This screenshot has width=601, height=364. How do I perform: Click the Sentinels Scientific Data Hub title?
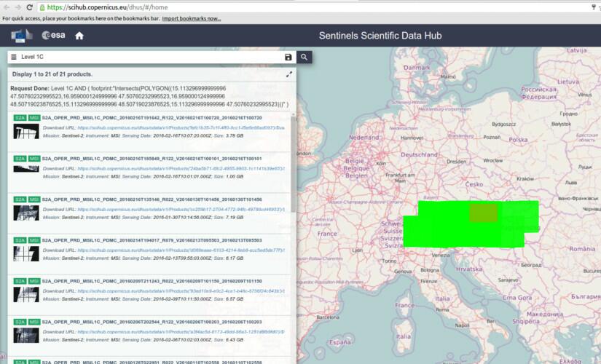tap(380, 36)
